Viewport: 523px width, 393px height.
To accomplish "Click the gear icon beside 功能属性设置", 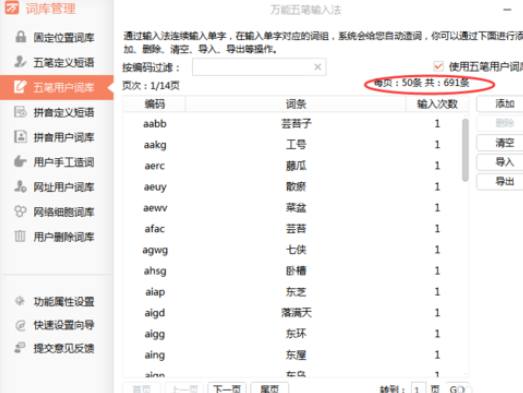I will tap(20, 301).
